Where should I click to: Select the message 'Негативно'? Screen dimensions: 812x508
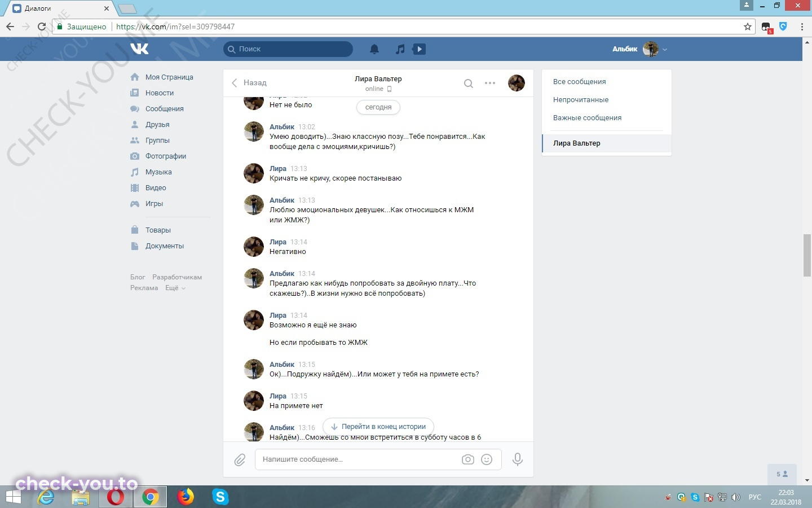tap(288, 252)
